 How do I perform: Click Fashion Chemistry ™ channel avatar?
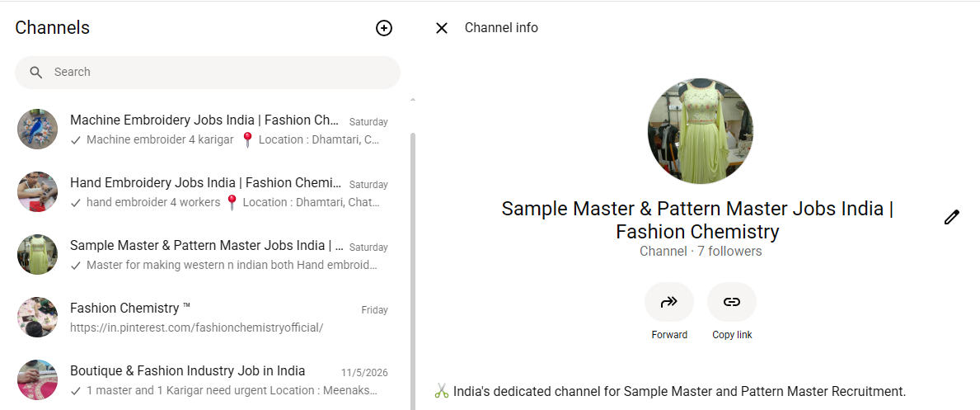point(37,318)
